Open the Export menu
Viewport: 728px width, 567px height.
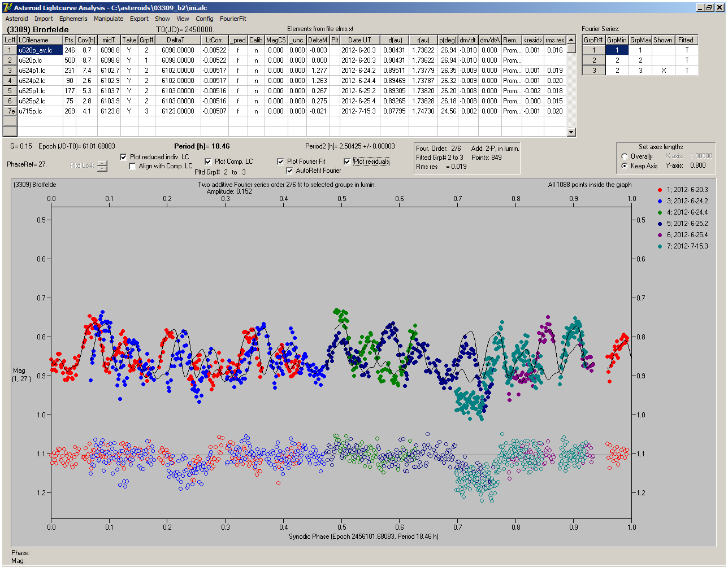139,19
